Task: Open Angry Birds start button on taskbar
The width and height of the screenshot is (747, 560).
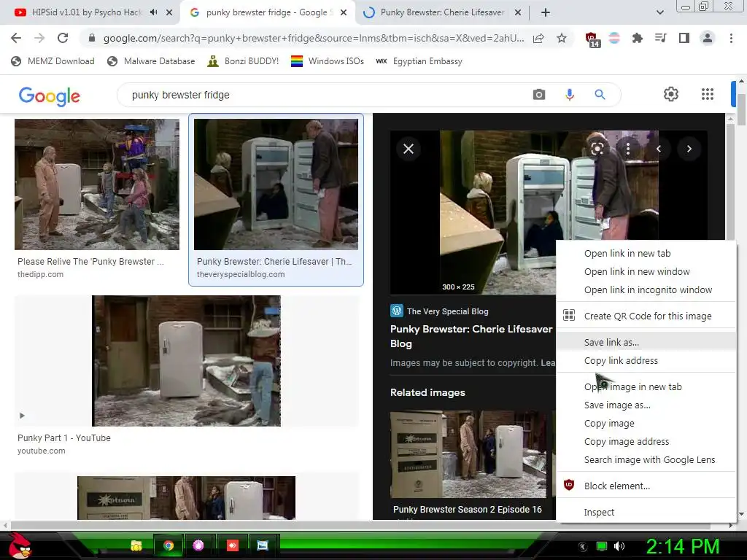Action: tap(19, 545)
